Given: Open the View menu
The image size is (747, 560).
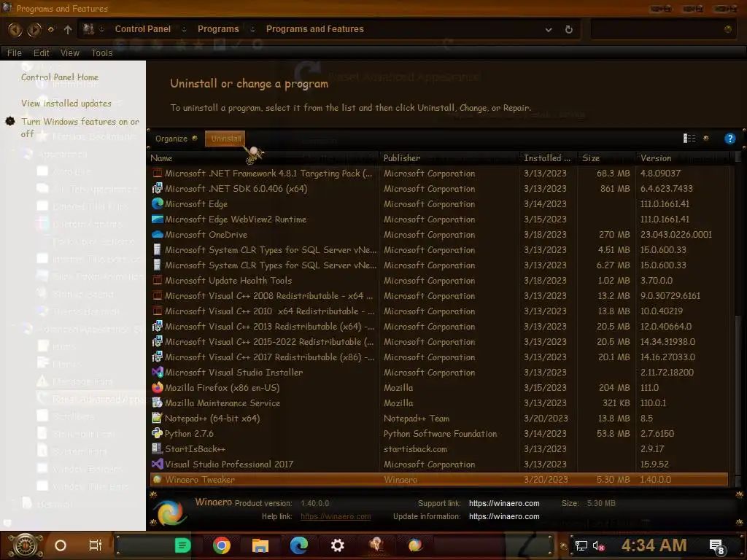Looking at the screenshot, I should point(69,52).
